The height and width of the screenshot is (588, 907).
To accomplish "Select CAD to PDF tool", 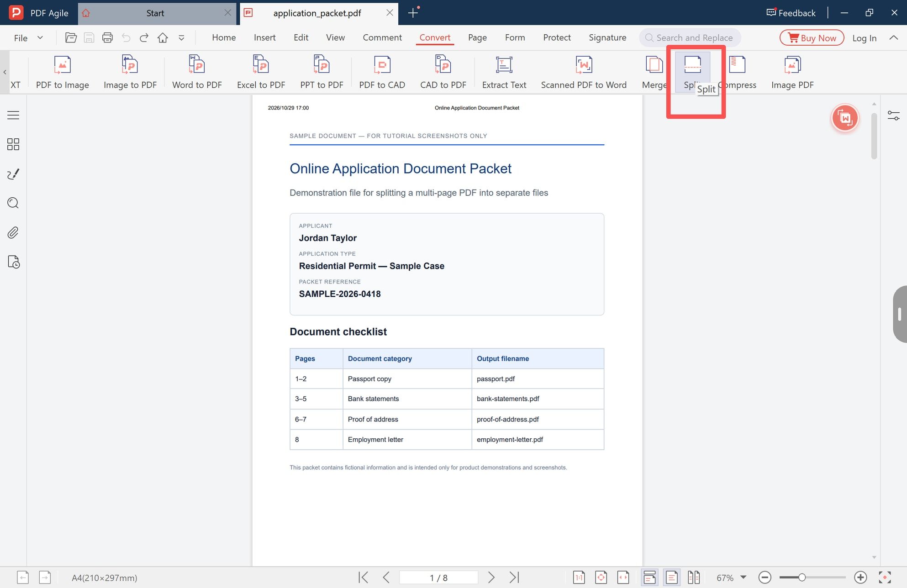I will (443, 72).
